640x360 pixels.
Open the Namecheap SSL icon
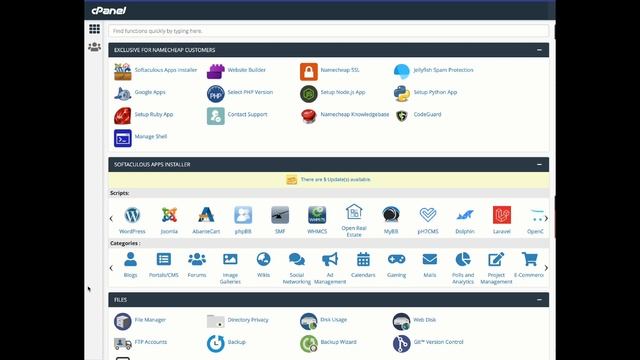309,71
